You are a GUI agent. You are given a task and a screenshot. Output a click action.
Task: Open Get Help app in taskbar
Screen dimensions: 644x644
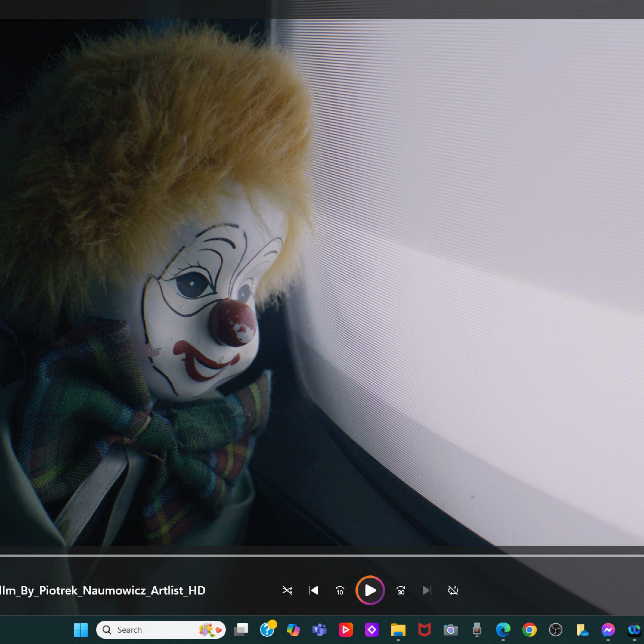click(267, 630)
